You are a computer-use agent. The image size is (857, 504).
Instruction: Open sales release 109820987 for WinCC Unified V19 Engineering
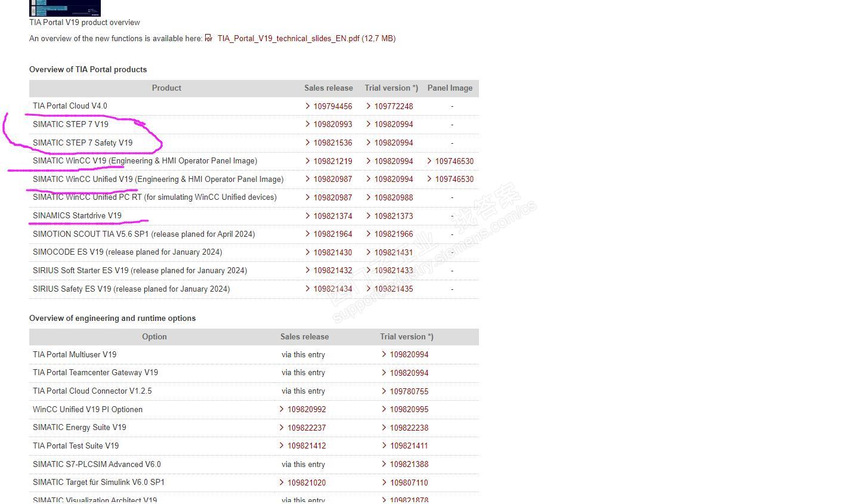[x=333, y=180]
